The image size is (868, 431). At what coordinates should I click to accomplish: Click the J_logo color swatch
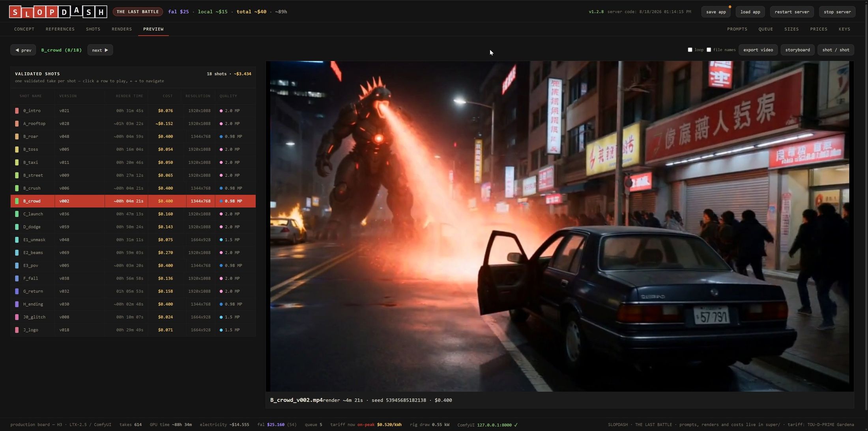click(17, 330)
